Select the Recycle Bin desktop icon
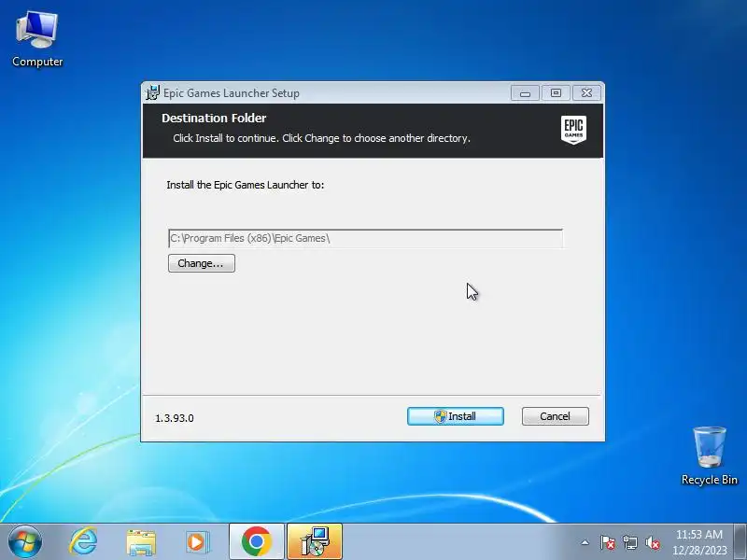The height and width of the screenshot is (560, 747). tap(710, 455)
